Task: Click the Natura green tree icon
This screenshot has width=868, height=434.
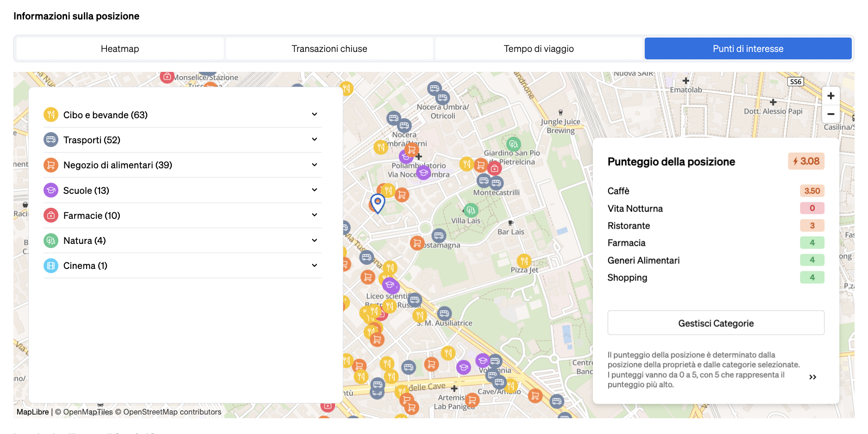Action: (x=51, y=240)
